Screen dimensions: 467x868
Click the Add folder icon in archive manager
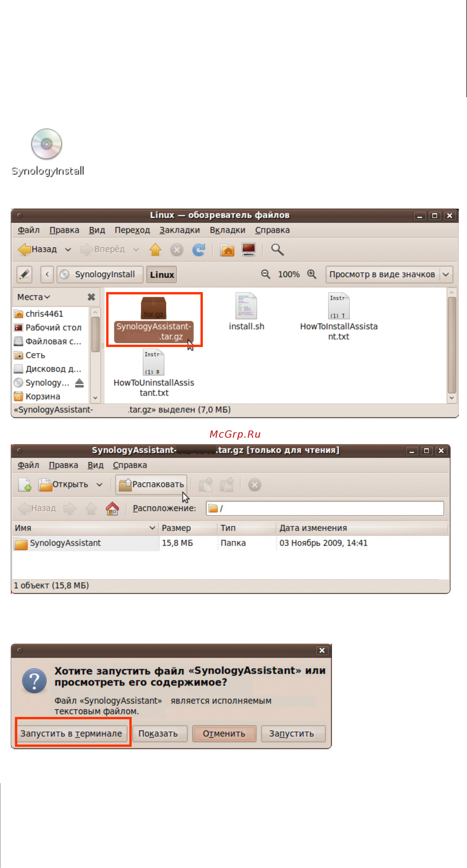pyautogui.click(x=227, y=485)
